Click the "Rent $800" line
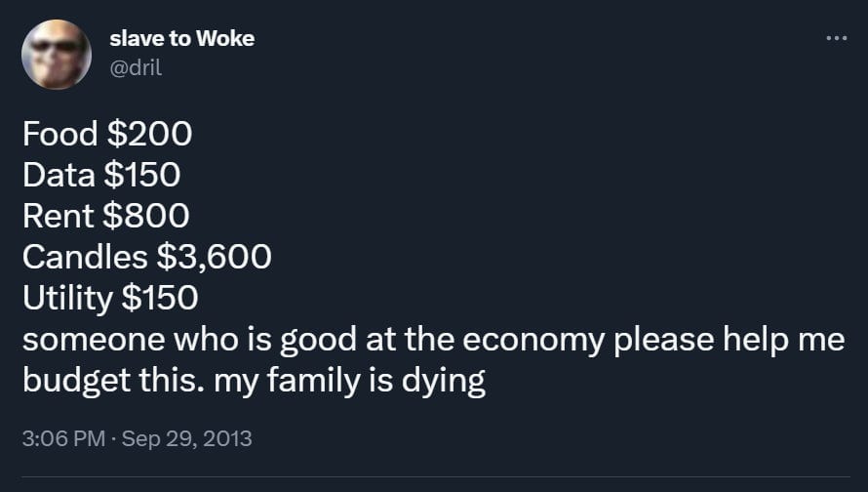The width and height of the screenshot is (868, 492). (105, 216)
